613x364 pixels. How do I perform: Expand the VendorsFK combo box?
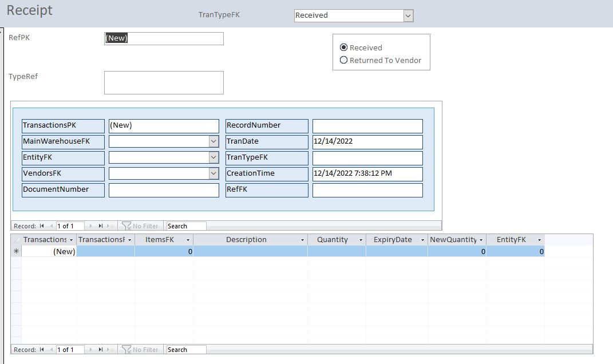(x=213, y=173)
